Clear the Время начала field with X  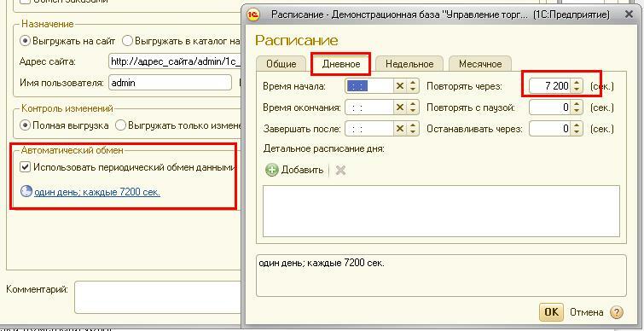[x=400, y=86]
